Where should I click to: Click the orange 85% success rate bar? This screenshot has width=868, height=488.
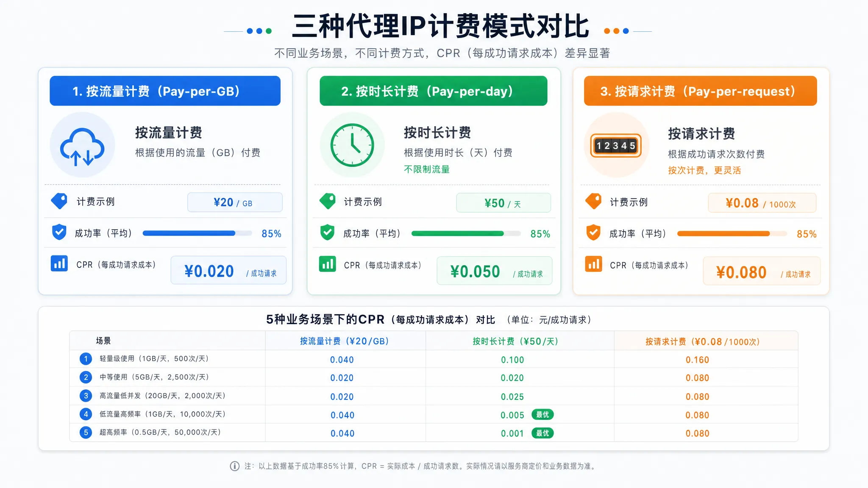click(x=732, y=233)
